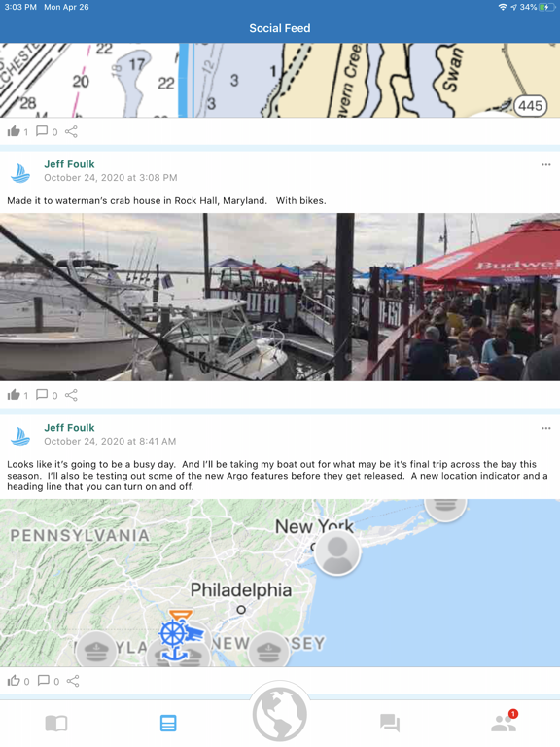Share the crab house post
The image size is (560, 747).
pyautogui.click(x=71, y=395)
